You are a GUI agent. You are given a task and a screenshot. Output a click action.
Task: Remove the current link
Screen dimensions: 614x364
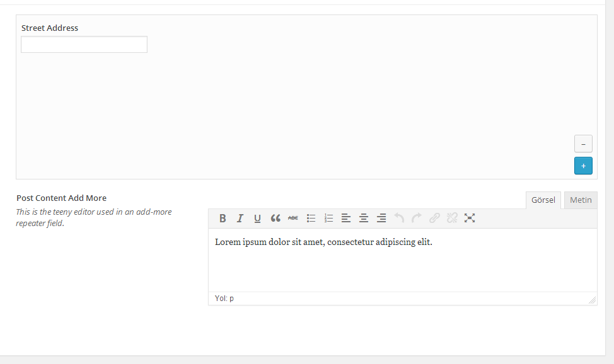coord(452,218)
